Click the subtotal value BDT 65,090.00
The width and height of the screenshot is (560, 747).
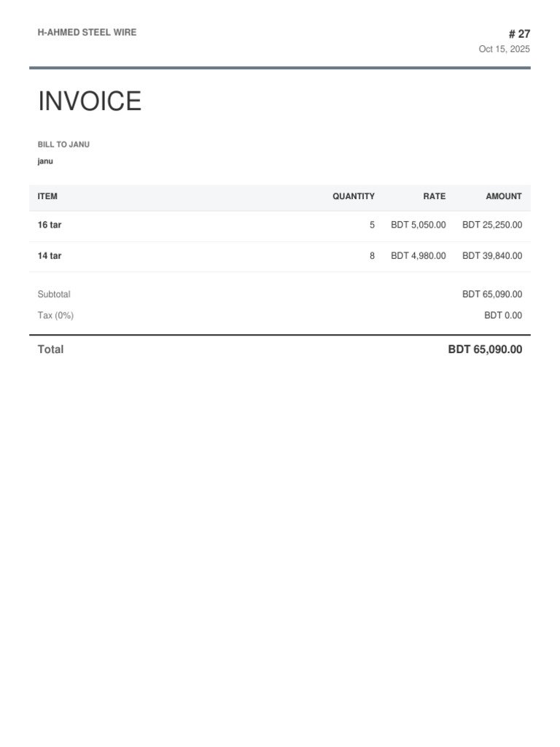coord(492,295)
